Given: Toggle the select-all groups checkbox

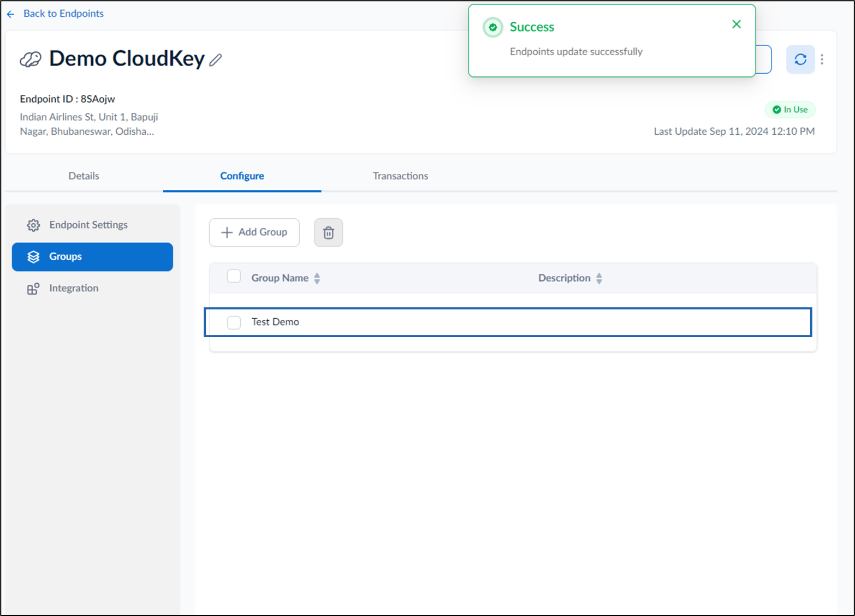Looking at the screenshot, I should click(234, 277).
